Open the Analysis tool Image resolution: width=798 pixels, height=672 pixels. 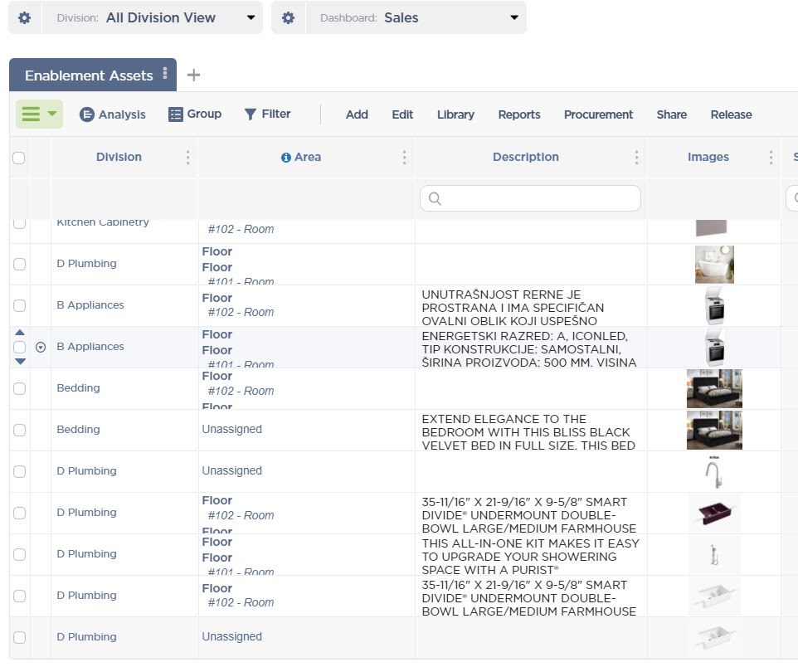click(x=112, y=114)
